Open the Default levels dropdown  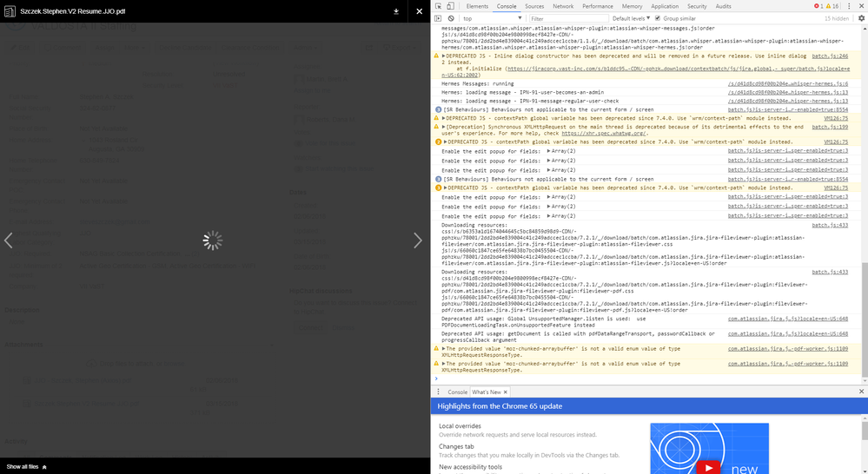pos(631,18)
